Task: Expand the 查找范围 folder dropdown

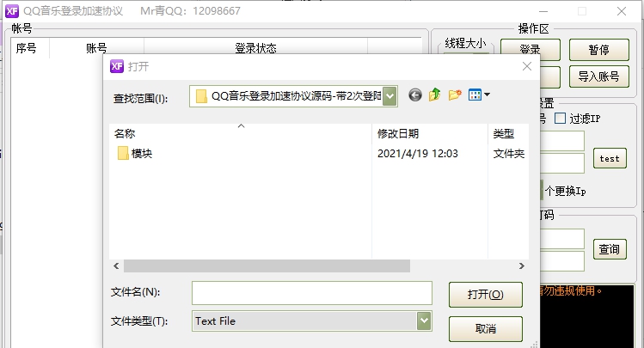Action: (389, 96)
